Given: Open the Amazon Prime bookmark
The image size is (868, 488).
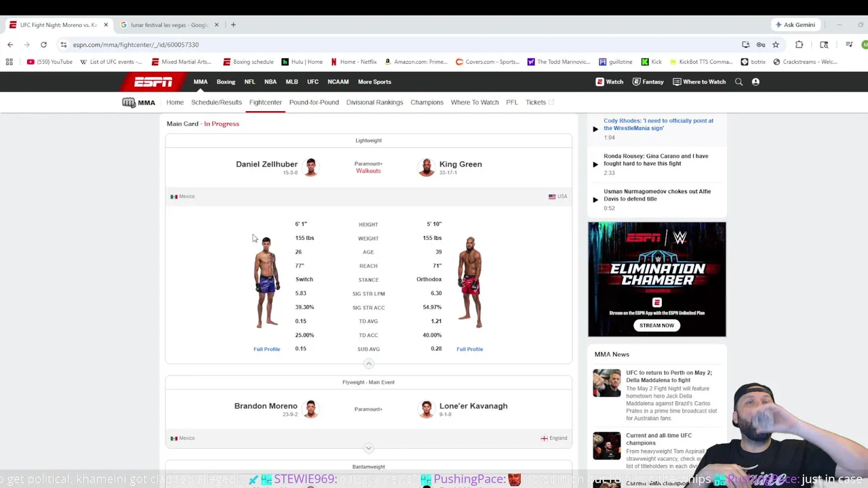Looking at the screenshot, I should coord(416,62).
